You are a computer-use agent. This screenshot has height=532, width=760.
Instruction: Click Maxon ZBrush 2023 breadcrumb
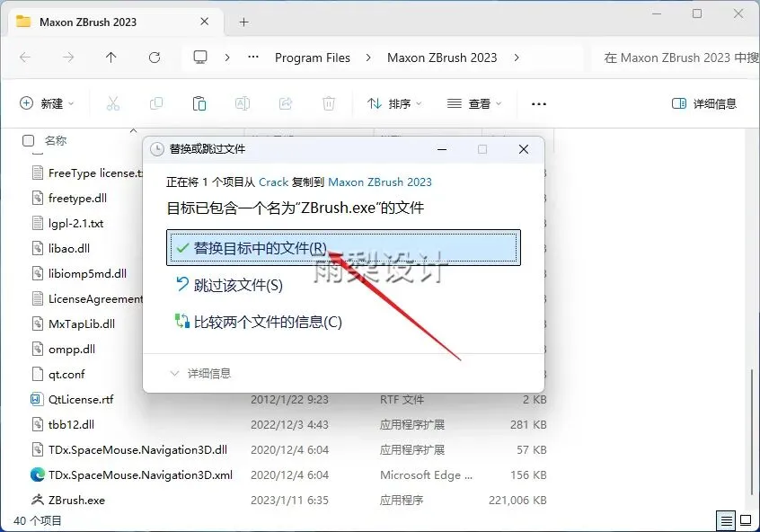point(442,58)
